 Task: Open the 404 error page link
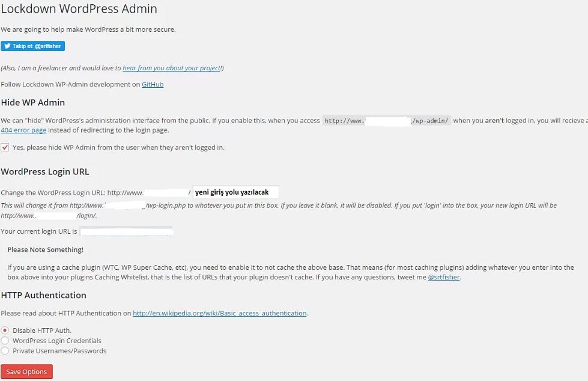pyautogui.click(x=23, y=130)
